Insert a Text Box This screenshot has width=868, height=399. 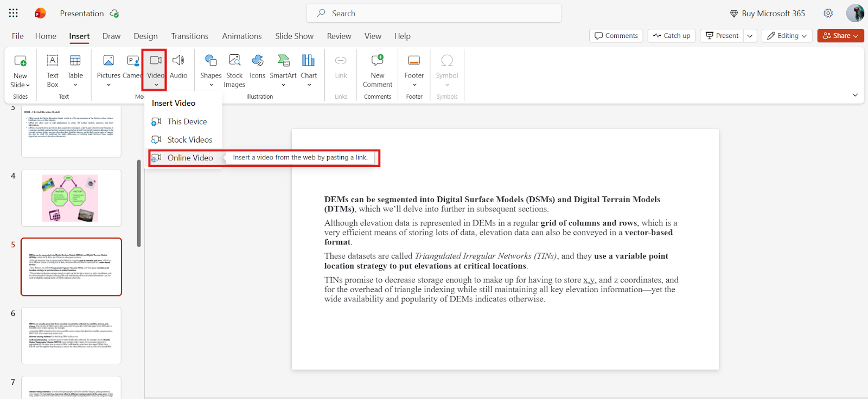[x=52, y=71]
